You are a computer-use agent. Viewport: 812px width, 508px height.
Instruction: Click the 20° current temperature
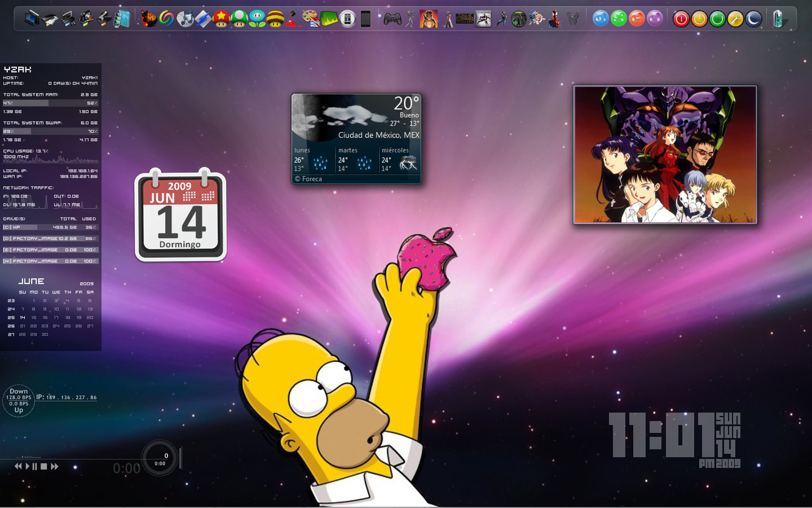tap(407, 103)
